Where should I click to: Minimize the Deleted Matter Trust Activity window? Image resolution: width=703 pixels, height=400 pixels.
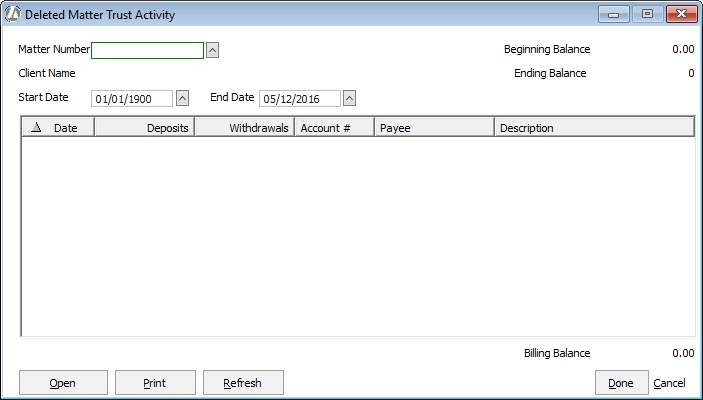pyautogui.click(x=614, y=14)
